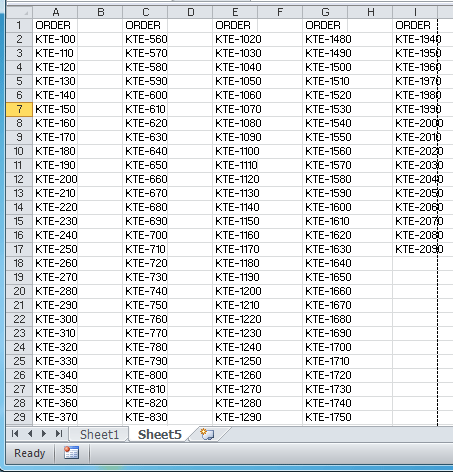Select column H header

pyautogui.click(x=370, y=13)
